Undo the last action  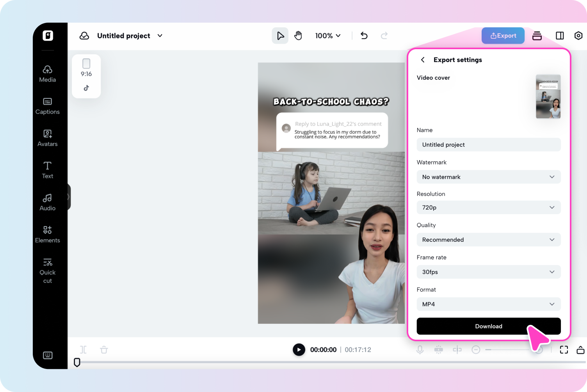(x=364, y=36)
